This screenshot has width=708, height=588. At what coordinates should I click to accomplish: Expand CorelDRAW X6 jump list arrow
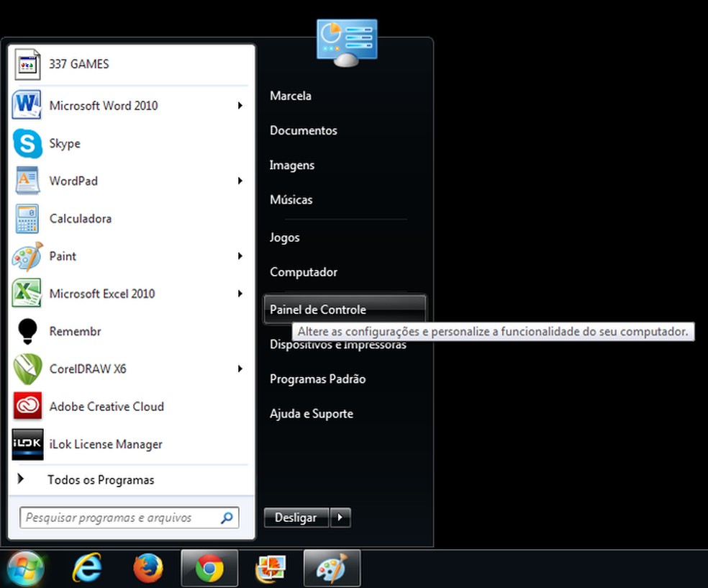point(240,369)
